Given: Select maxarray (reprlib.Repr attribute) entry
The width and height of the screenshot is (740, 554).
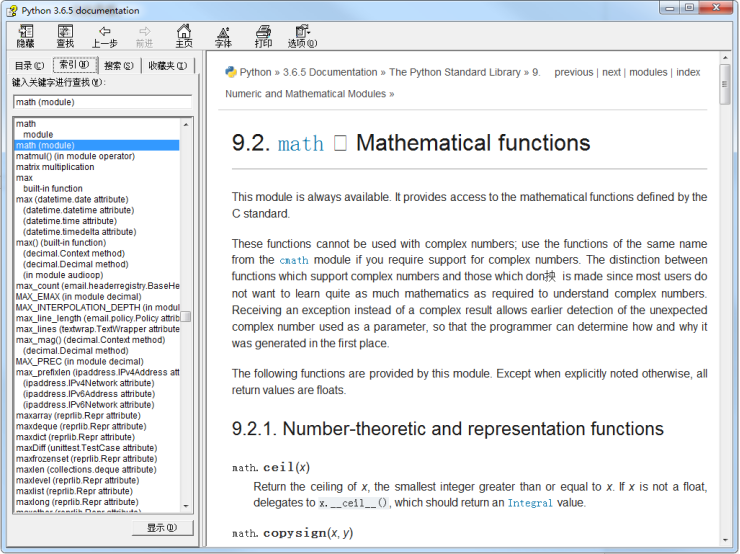Looking at the screenshot, I should (x=78, y=416).
